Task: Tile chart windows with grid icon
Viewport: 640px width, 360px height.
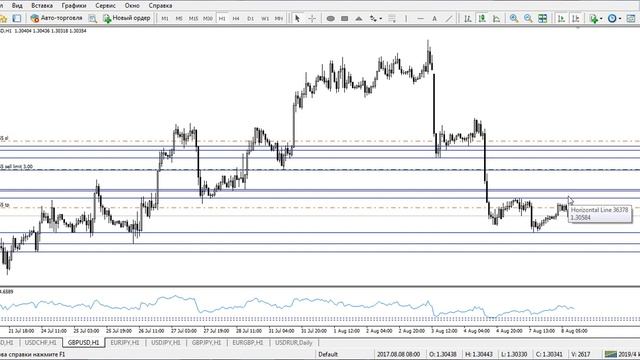Action: [x=542, y=18]
